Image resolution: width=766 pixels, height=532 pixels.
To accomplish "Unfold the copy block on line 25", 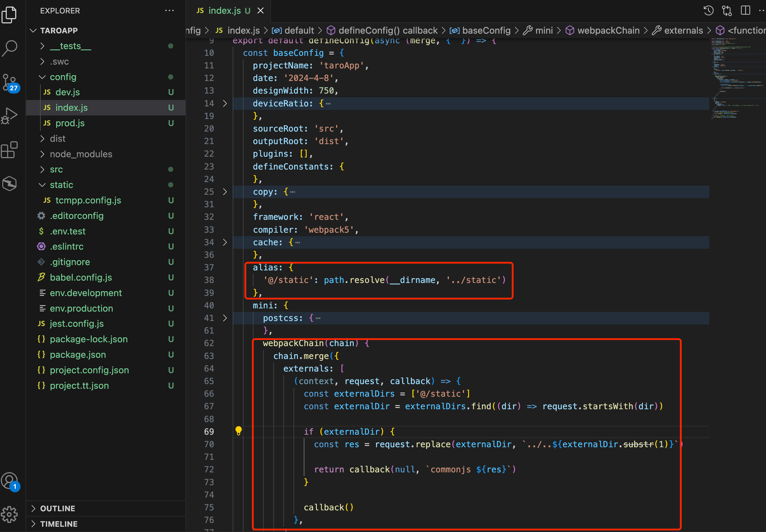I will click(x=225, y=192).
